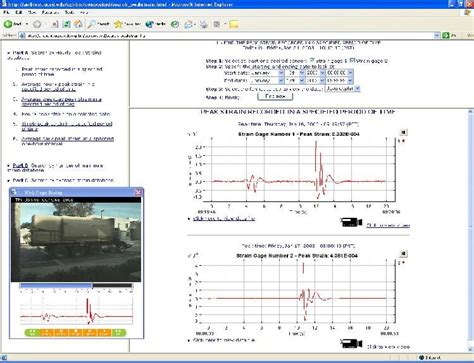Click the rightmost green fast-forward playback button

pos(119,332)
